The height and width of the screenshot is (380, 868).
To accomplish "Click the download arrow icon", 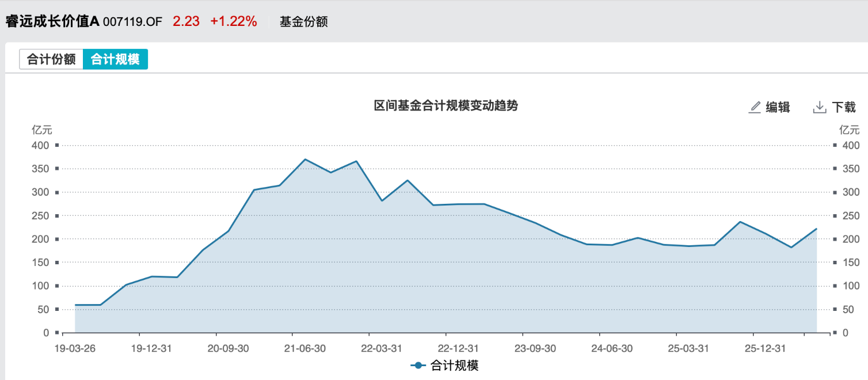I will pyautogui.click(x=820, y=107).
